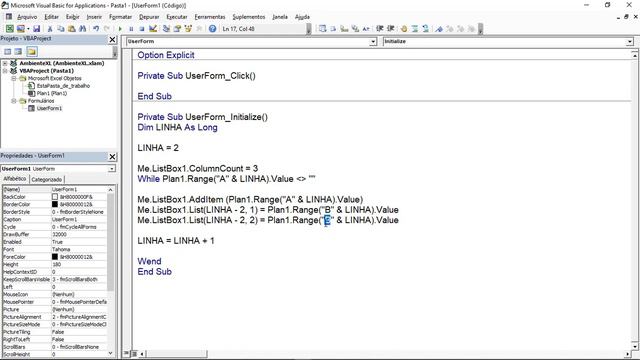Switch to Procedure View at code window bottom
Viewport: 640px width, 360px height.
coord(127,353)
